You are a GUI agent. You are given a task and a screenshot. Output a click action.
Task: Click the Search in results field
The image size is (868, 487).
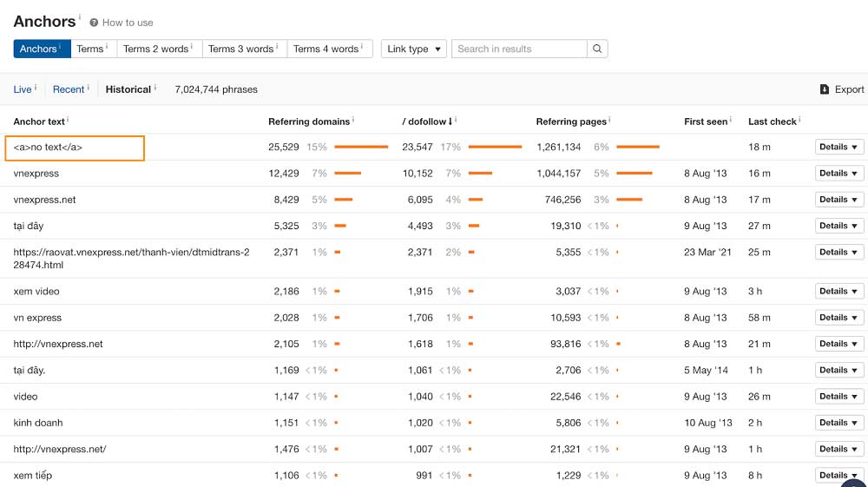click(x=519, y=49)
